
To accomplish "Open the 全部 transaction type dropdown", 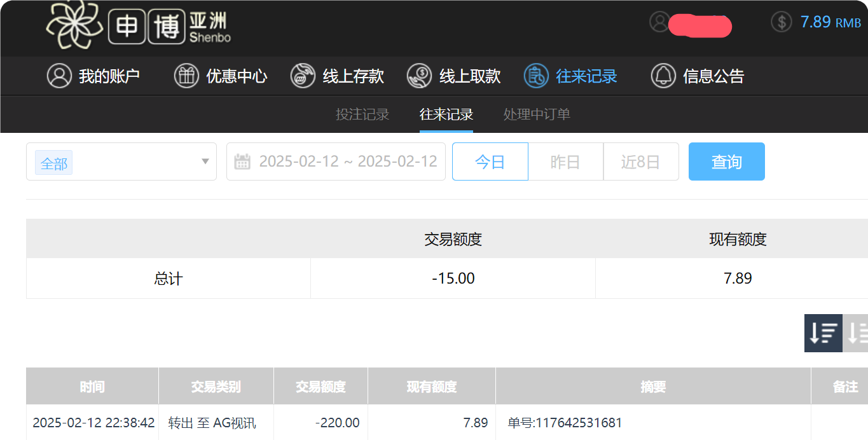I will pyautogui.click(x=53, y=162).
